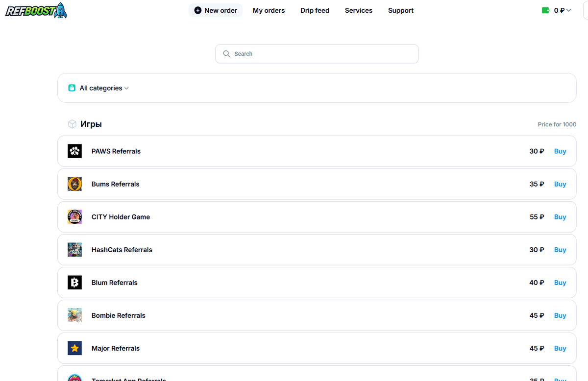Image resolution: width=588 pixels, height=381 pixels.
Task: Buy Major Referrals
Action: click(560, 348)
